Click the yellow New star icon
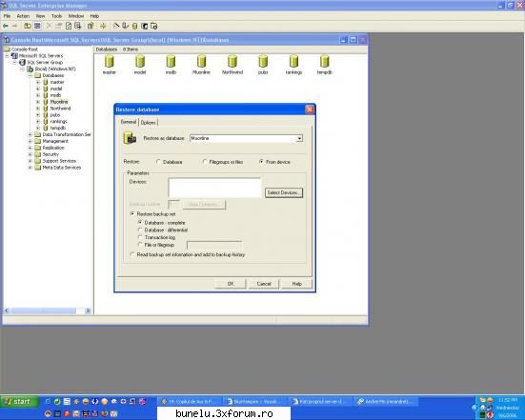 [103, 26]
